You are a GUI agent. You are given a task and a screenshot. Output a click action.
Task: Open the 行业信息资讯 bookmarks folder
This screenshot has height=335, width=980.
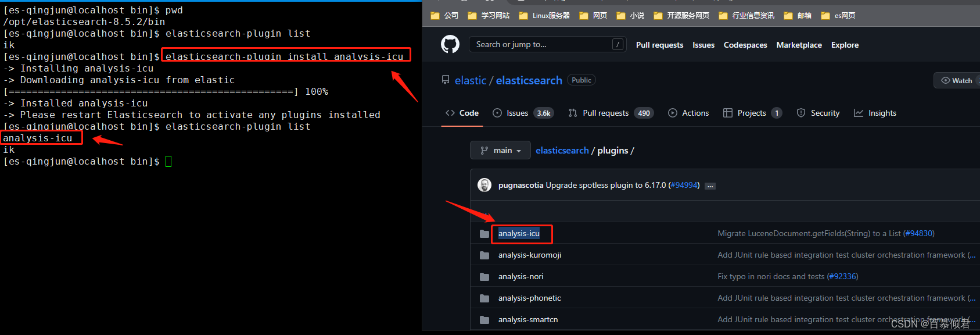(x=746, y=16)
